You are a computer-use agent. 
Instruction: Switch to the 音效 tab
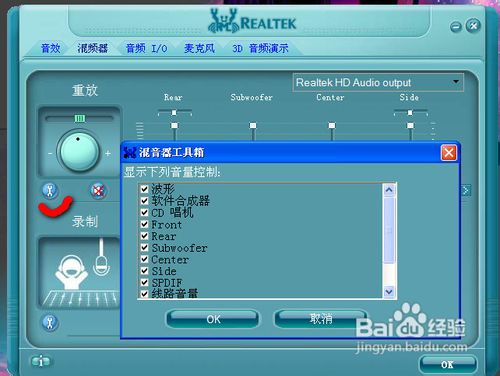[x=50, y=48]
